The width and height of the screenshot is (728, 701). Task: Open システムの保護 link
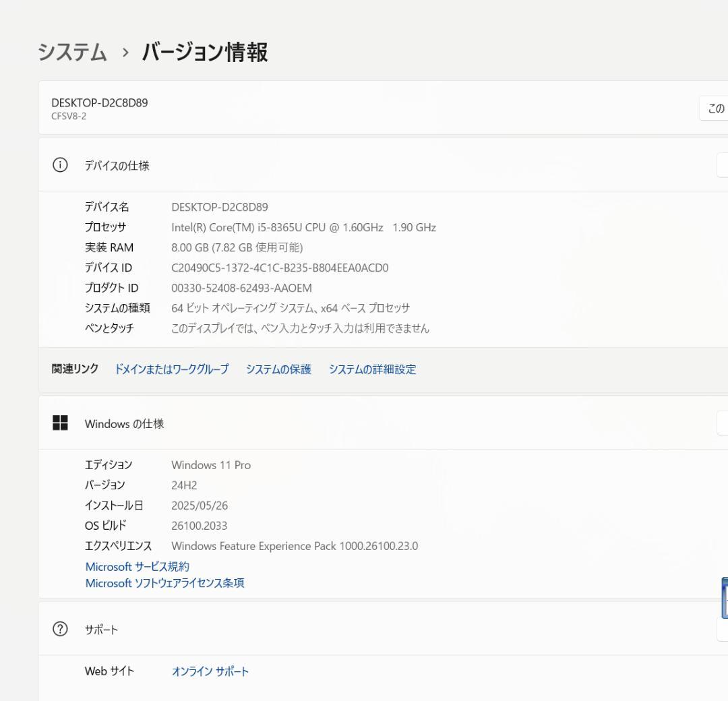(x=278, y=369)
